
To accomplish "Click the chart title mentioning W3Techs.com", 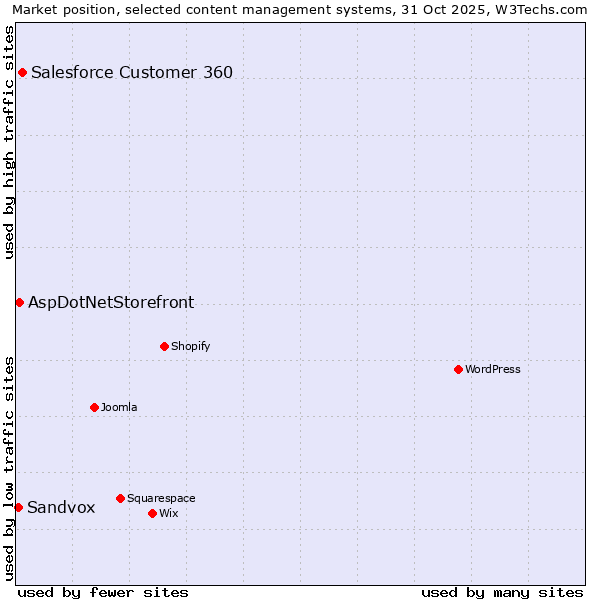I will (x=300, y=10).
